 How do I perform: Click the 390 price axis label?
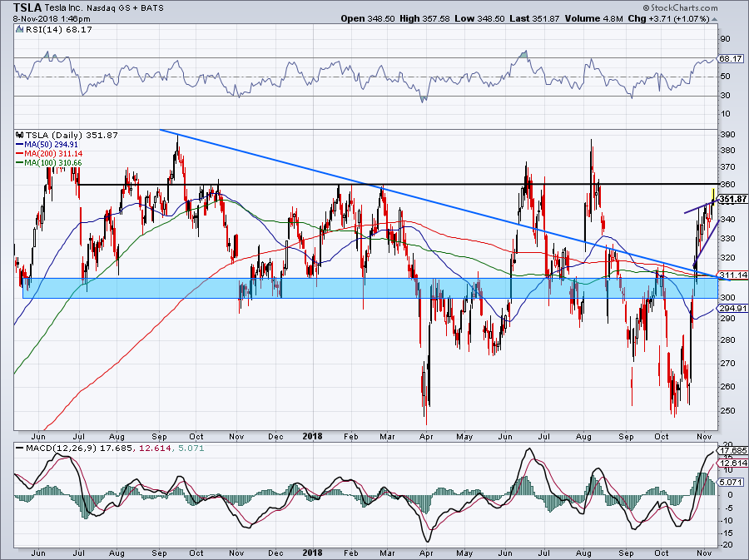(727, 135)
